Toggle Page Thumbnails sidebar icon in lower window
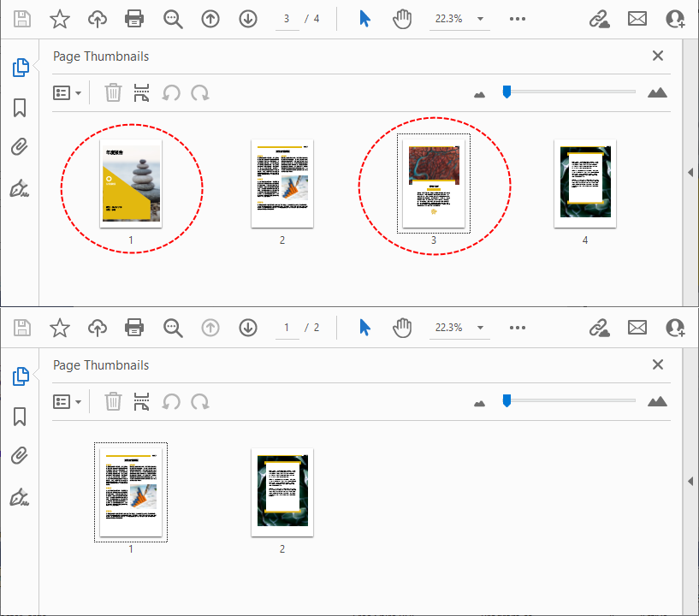 tap(21, 376)
